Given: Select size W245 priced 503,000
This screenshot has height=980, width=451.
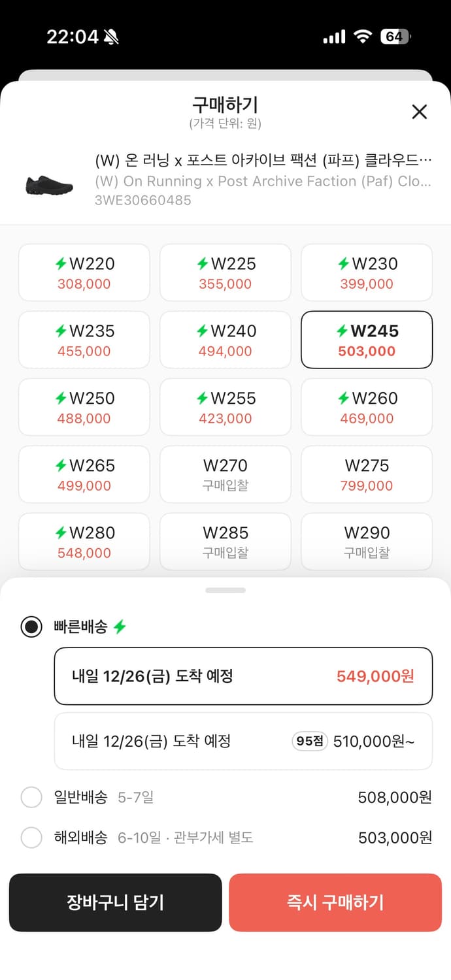Looking at the screenshot, I should [366, 339].
